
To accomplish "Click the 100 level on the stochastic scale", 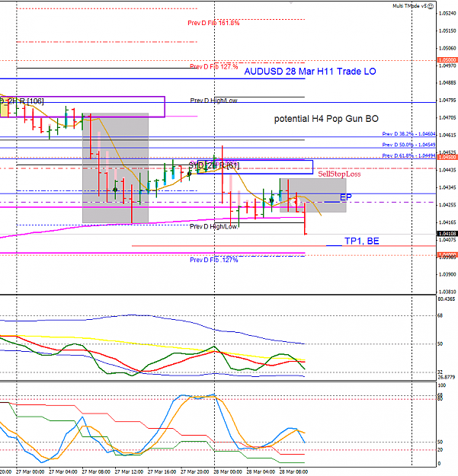I will click(441, 385).
